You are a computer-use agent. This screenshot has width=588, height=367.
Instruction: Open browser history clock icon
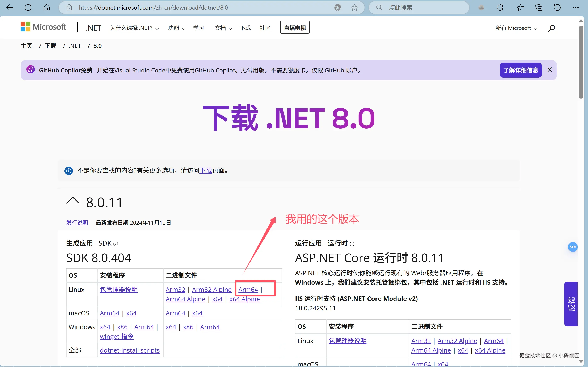click(557, 8)
